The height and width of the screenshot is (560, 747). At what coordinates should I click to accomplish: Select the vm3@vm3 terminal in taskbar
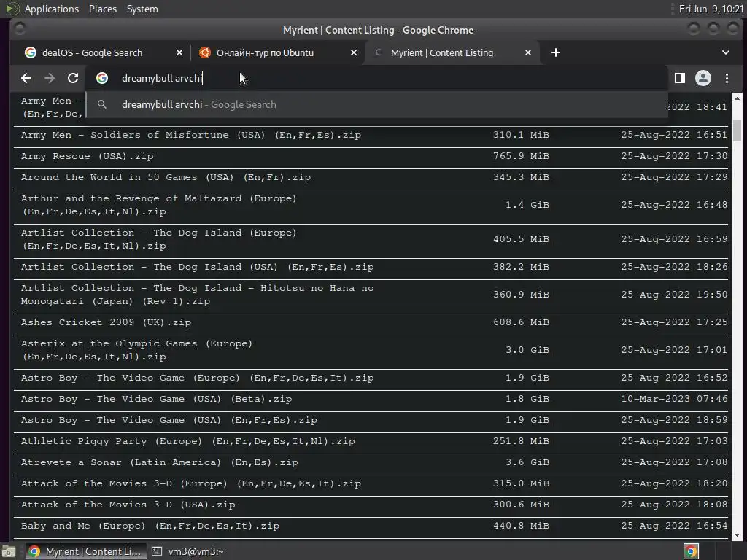tap(187, 551)
